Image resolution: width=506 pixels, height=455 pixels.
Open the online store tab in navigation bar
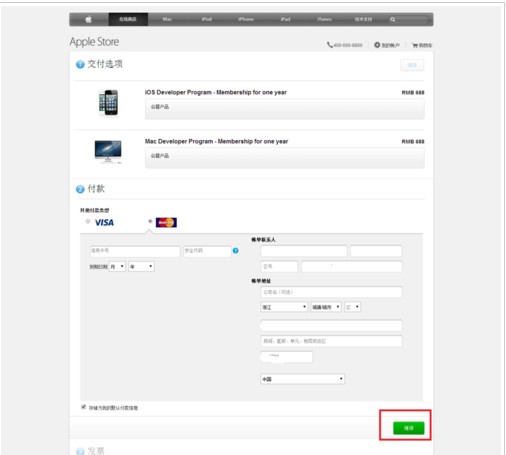coord(128,19)
